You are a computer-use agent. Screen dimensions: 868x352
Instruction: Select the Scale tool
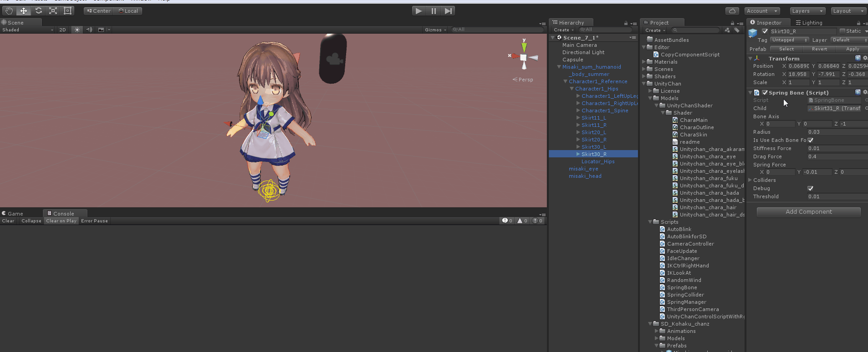pos(53,11)
